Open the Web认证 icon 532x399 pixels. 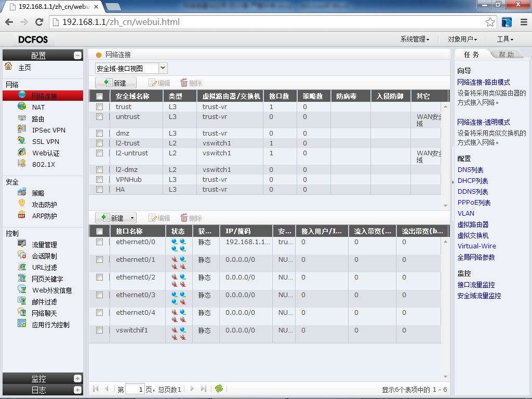pyautogui.click(x=22, y=152)
